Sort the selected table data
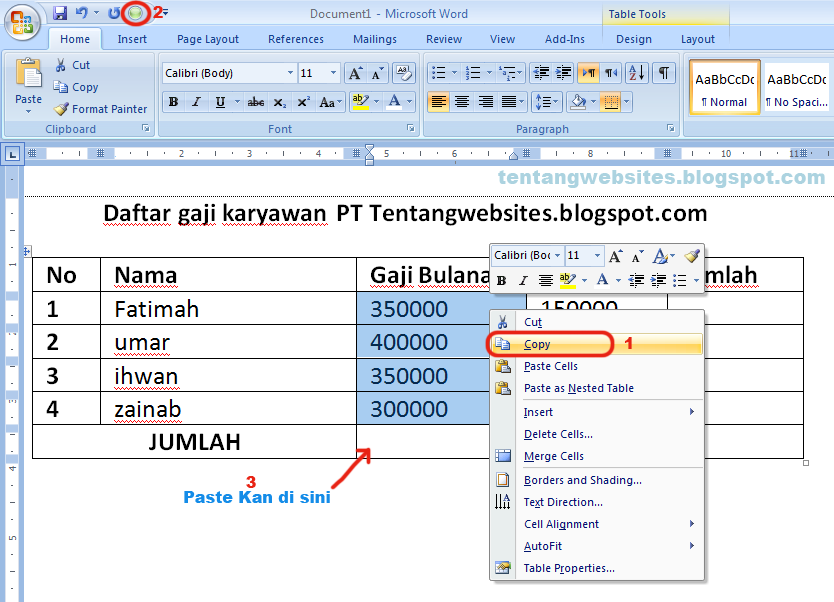 pos(636,73)
